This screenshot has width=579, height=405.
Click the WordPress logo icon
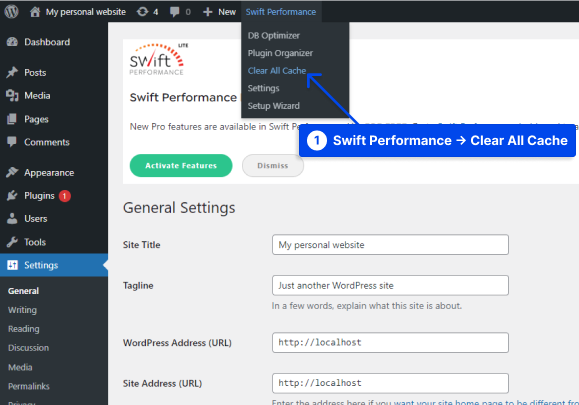[11, 11]
